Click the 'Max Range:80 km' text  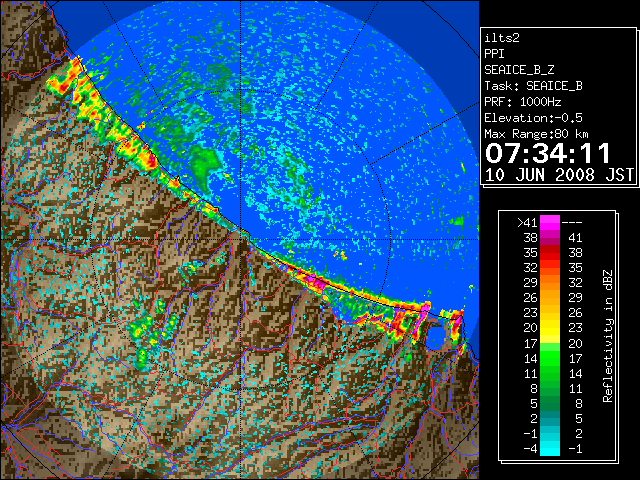coord(536,134)
